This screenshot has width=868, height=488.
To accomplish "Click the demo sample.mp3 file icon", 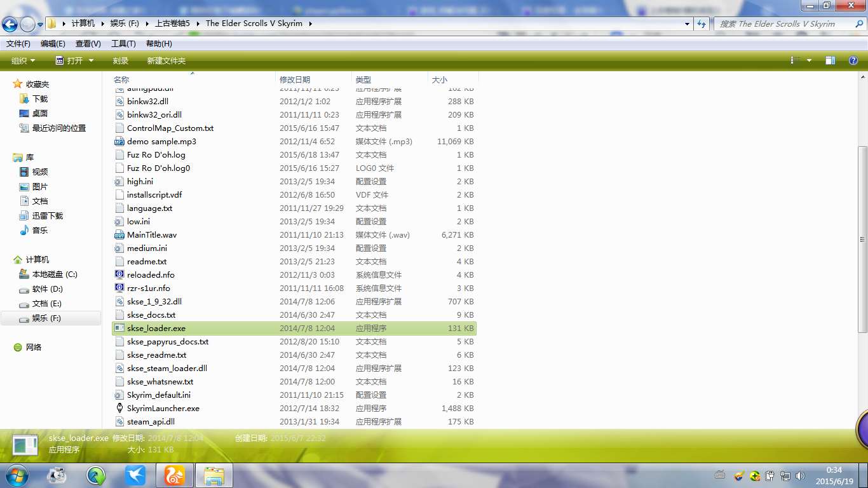I will tap(119, 142).
